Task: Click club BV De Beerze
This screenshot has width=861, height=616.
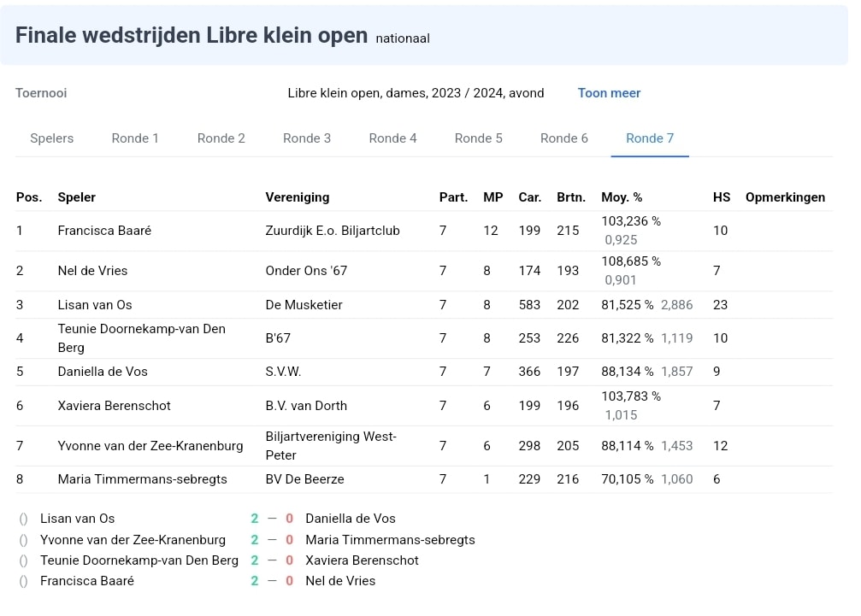Action: [304, 479]
